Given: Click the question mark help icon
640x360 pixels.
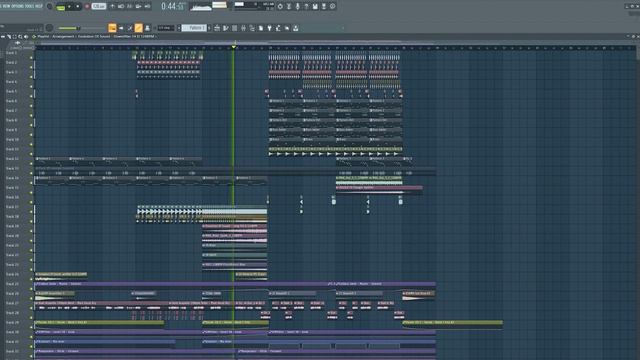Looking at the screenshot, I should 306,6.
